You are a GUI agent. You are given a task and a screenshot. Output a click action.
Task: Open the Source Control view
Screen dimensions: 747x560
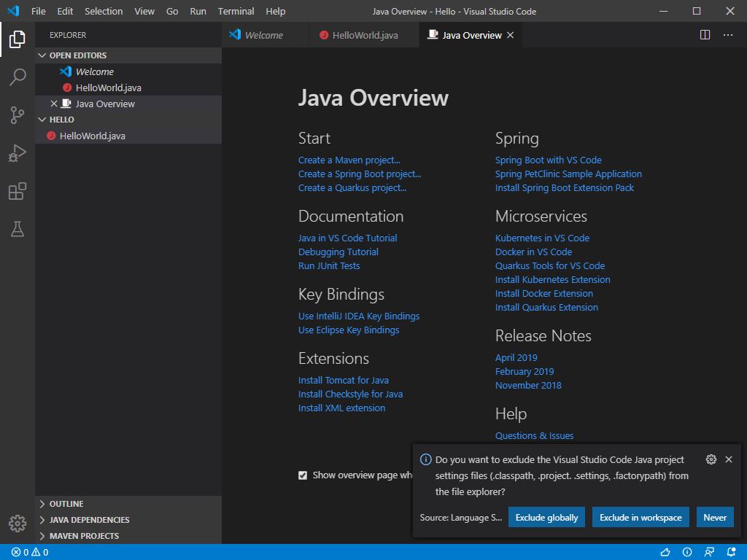[18, 115]
